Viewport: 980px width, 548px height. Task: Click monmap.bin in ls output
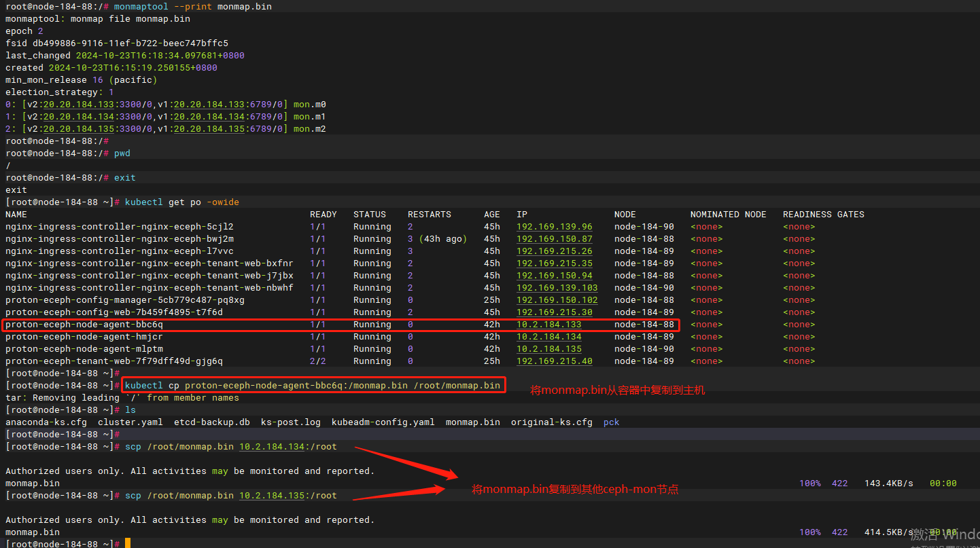click(473, 422)
